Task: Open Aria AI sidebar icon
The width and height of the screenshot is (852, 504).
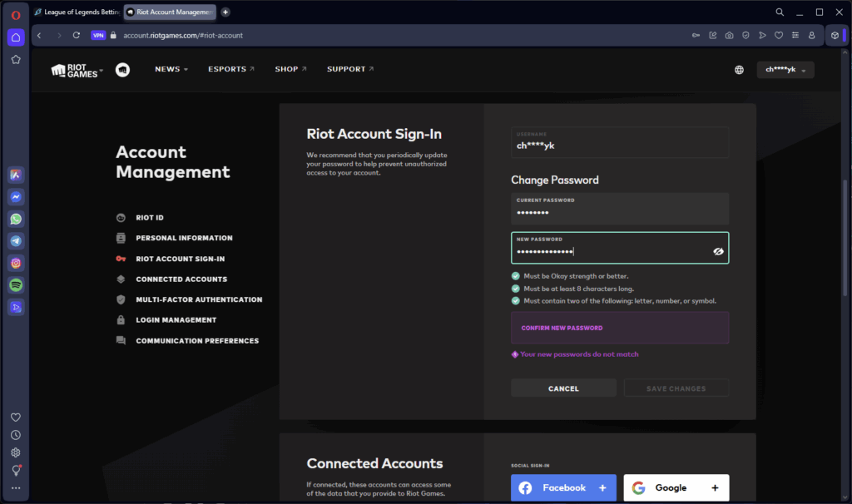Action: [x=16, y=175]
